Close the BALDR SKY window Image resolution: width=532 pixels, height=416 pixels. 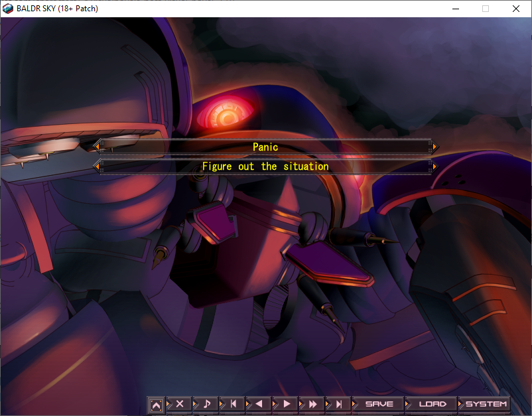[x=516, y=9]
